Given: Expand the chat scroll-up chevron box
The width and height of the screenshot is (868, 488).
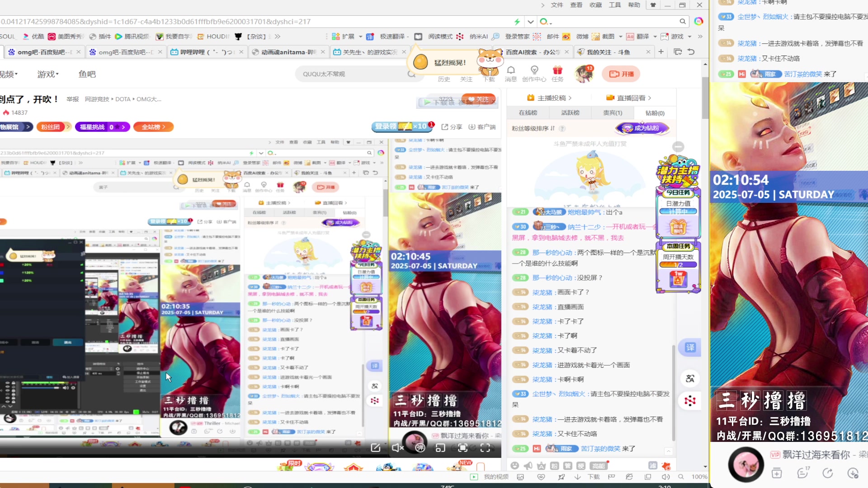Looking at the screenshot, I should [x=668, y=450].
